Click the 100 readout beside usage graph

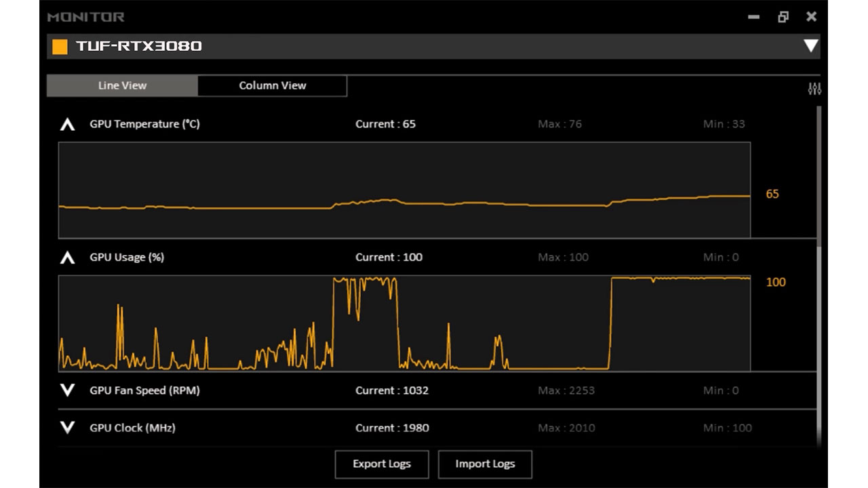coord(776,282)
